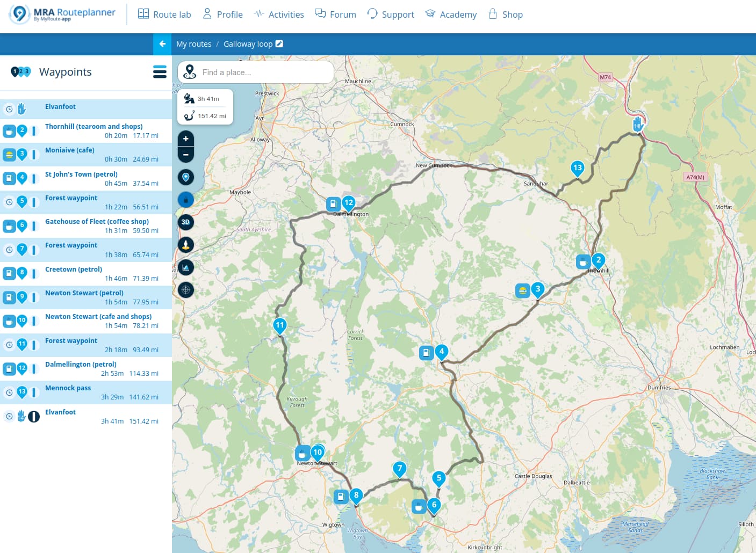Click map marker 5 on the map
Viewport: 756px width, 553px height.
[439, 478]
